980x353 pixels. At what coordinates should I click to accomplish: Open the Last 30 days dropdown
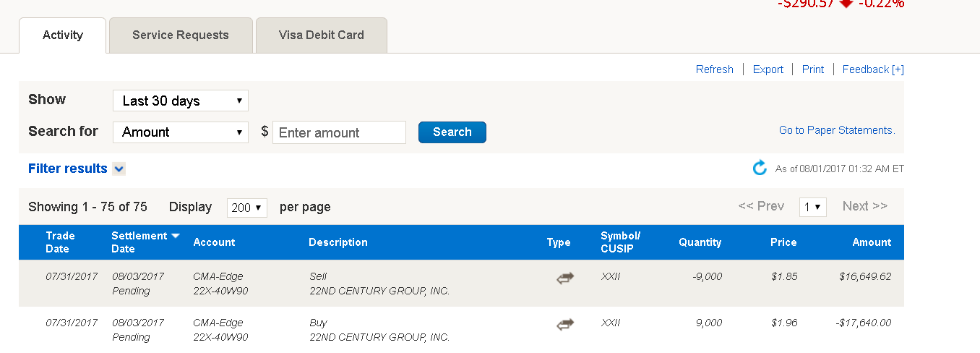[x=181, y=101]
